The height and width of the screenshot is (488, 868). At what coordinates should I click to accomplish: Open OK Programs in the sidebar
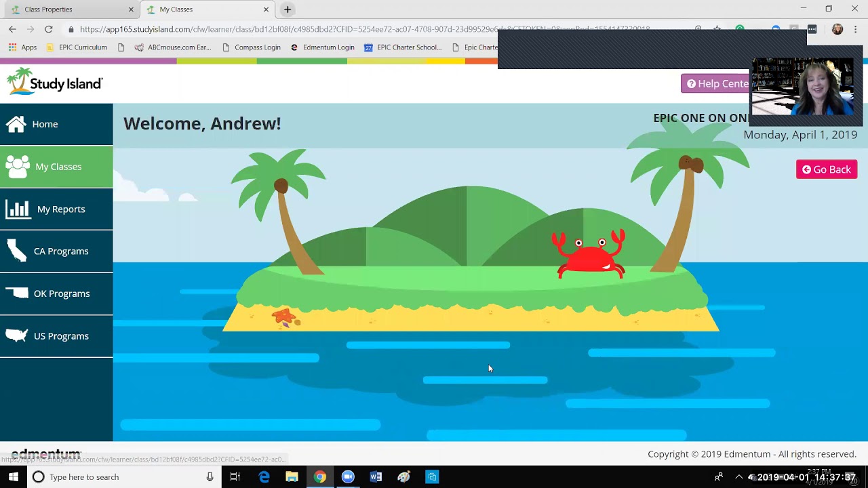tap(56, 293)
